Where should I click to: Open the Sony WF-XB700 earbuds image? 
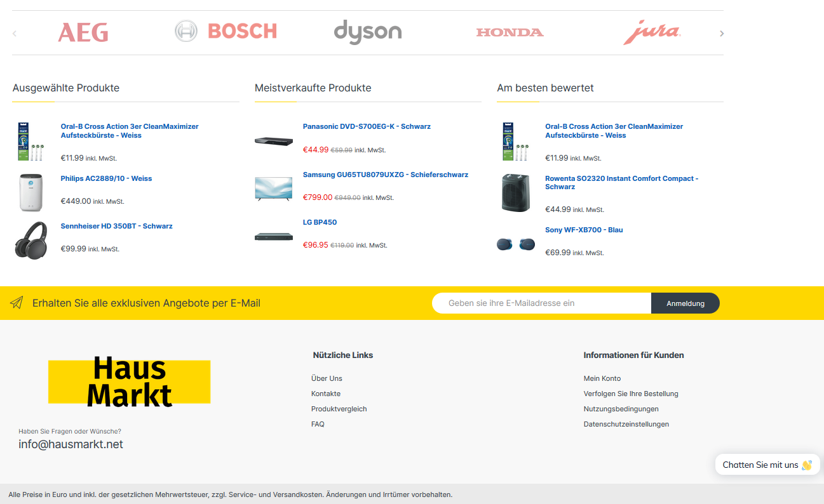(x=516, y=244)
